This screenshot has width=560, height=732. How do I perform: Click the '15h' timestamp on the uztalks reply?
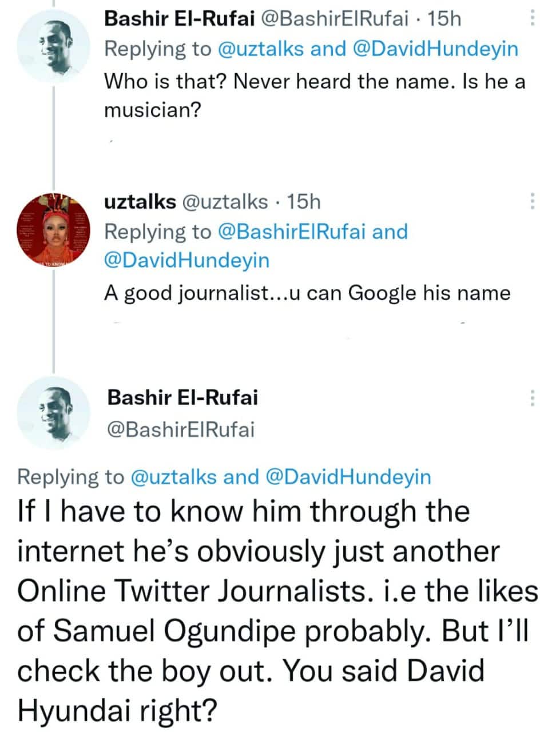303,201
